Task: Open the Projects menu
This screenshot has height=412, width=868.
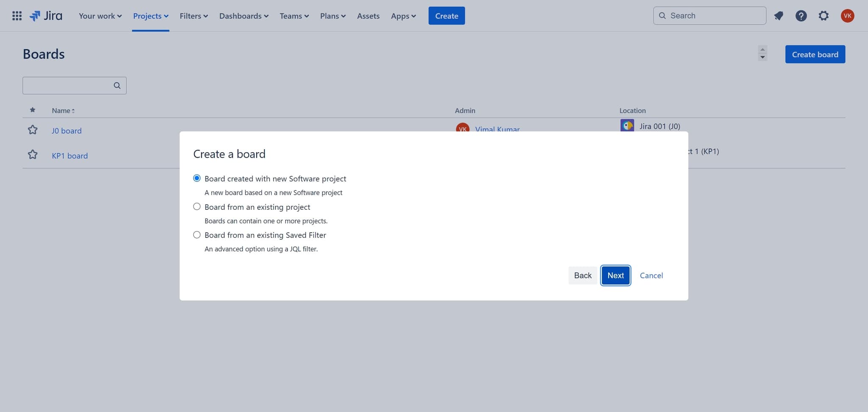Action: tap(150, 16)
